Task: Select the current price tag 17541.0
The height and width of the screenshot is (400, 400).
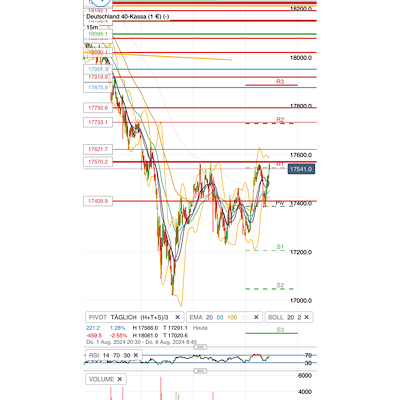Action: point(301,169)
